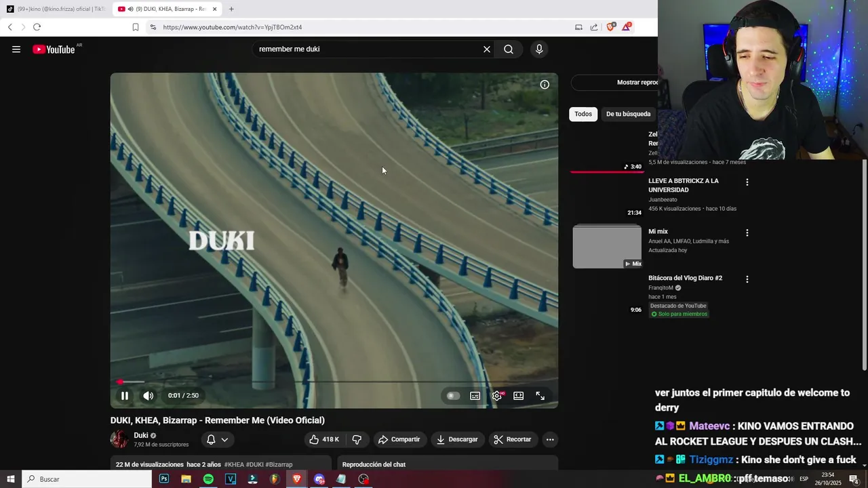Open a new browser tab with plus
The width and height of the screenshot is (868, 488).
click(231, 9)
